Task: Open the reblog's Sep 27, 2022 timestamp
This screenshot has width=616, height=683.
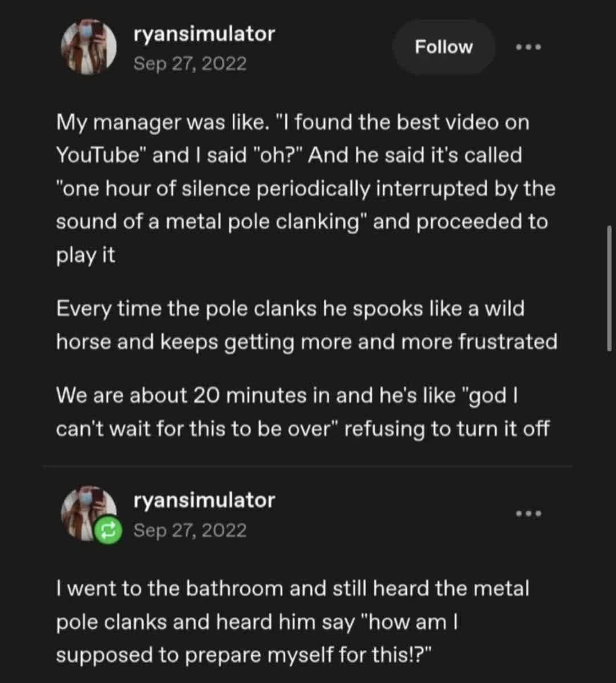Action: [190, 530]
